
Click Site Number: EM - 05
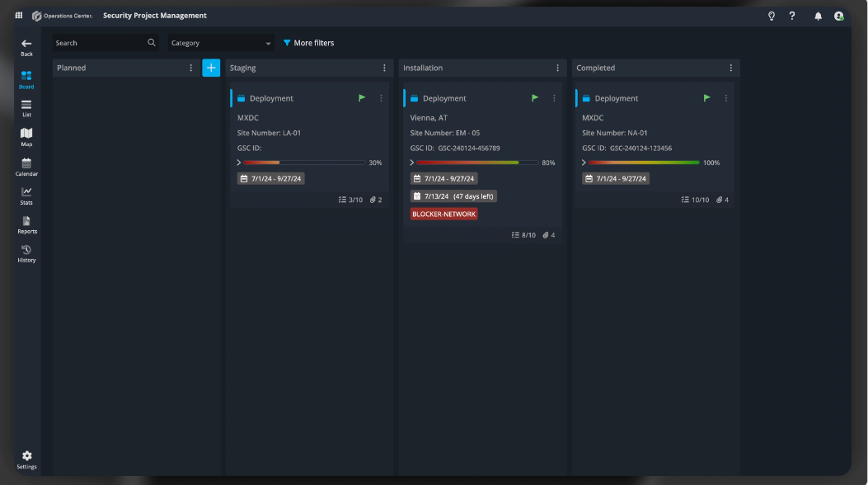tap(445, 133)
